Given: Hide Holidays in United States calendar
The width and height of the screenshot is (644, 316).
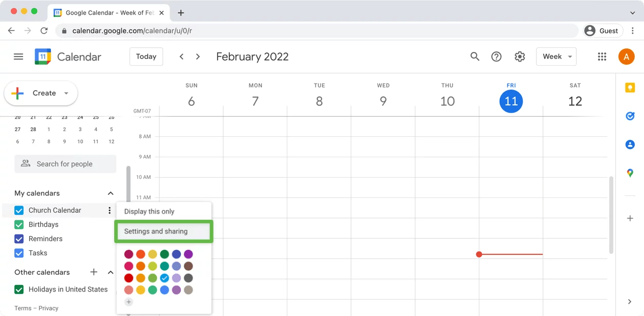Looking at the screenshot, I should 19,289.
